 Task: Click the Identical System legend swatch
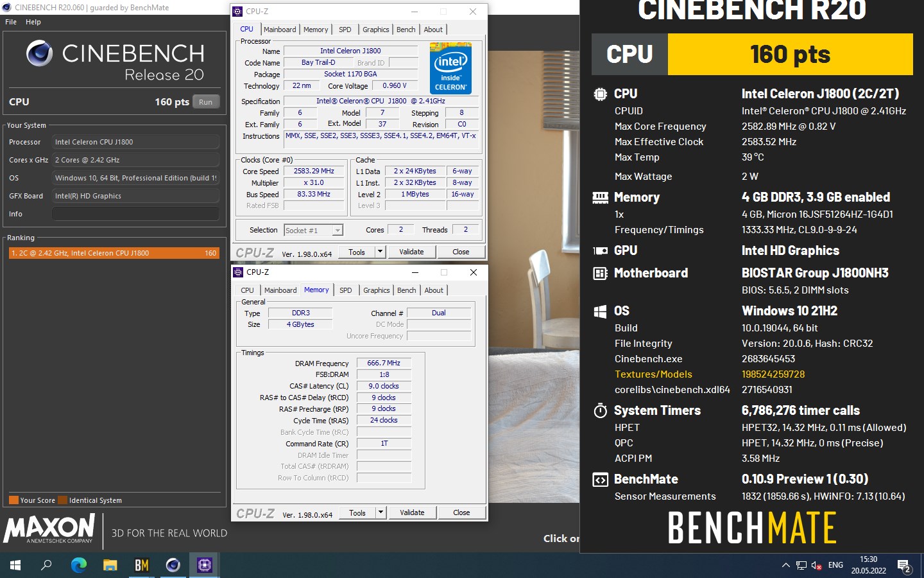coord(62,500)
